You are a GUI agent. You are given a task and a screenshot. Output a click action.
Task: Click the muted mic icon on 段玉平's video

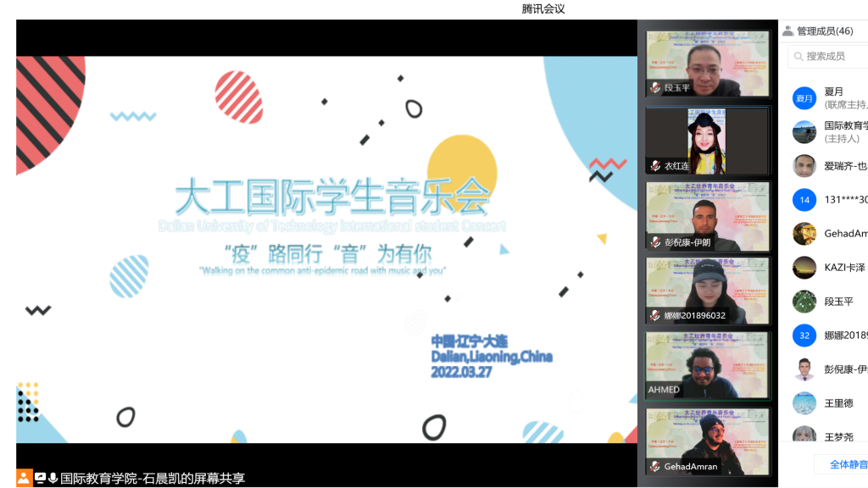pyautogui.click(x=654, y=88)
